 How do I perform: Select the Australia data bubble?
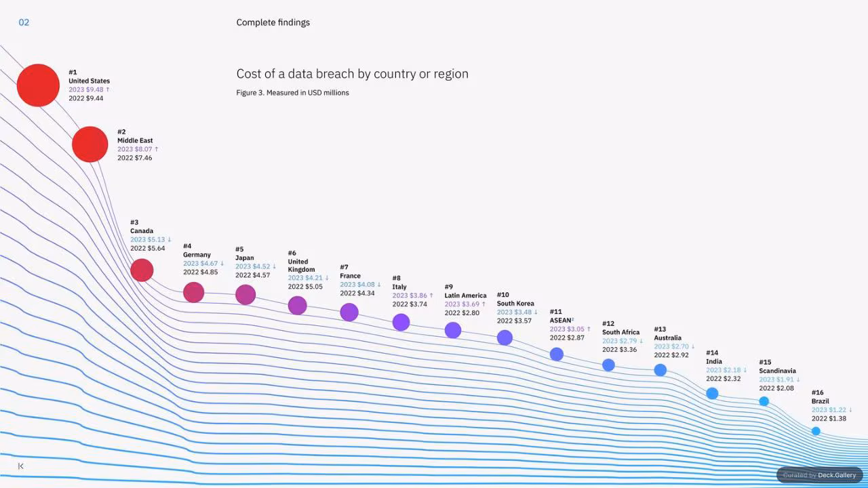pyautogui.click(x=660, y=370)
